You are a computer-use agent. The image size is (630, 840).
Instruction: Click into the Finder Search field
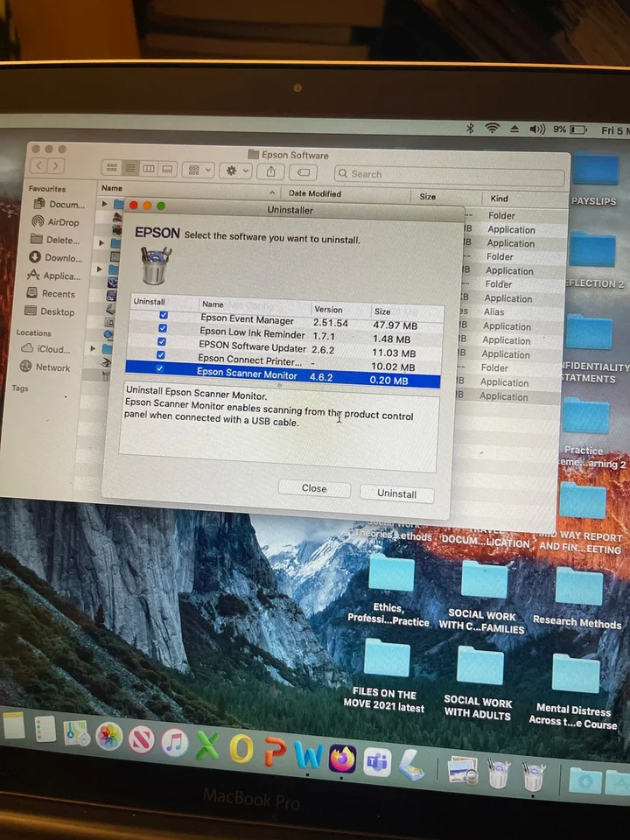tap(449, 175)
